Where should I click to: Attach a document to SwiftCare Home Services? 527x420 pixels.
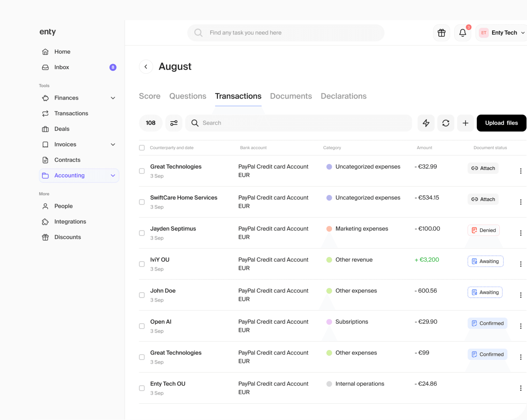tap(483, 199)
